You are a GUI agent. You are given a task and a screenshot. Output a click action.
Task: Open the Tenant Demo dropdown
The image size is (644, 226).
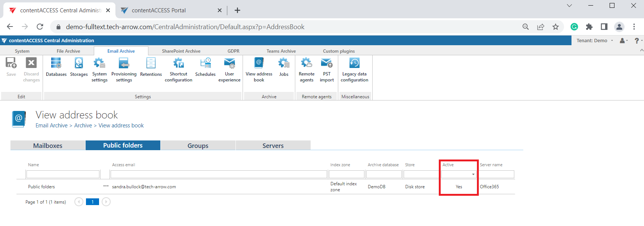click(595, 41)
